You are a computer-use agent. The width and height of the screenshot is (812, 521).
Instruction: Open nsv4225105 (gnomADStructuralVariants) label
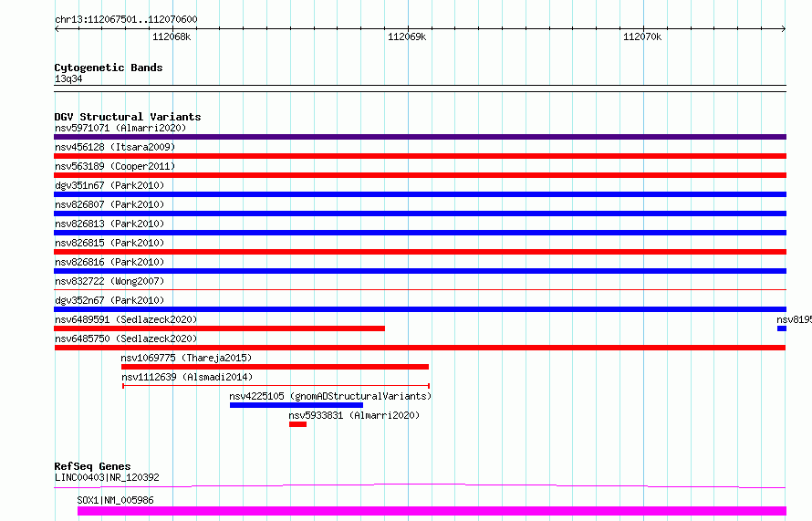tap(330, 396)
